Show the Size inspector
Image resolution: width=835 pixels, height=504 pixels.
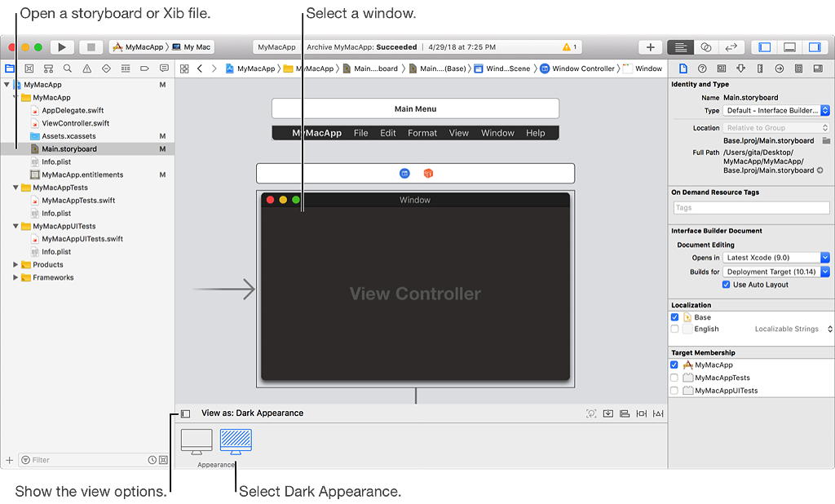[x=760, y=69]
